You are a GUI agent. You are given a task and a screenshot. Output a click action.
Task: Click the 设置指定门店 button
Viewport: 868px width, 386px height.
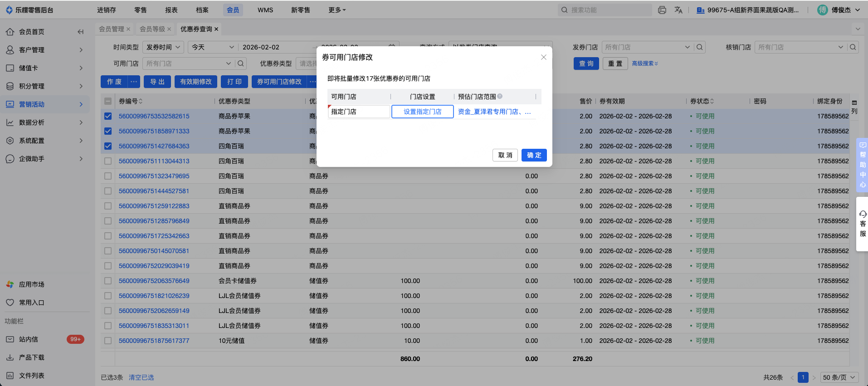422,112
